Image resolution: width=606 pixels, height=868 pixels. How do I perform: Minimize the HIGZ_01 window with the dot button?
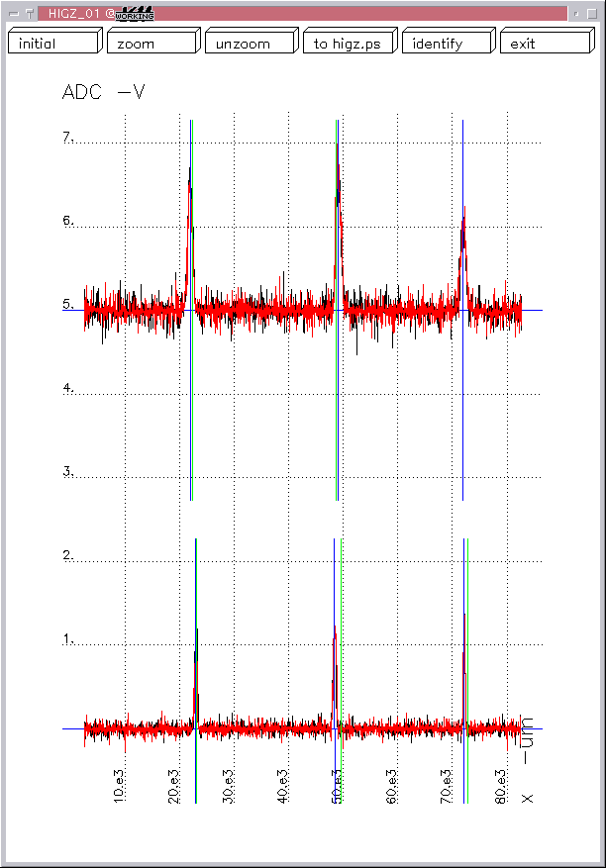pyautogui.click(x=576, y=14)
